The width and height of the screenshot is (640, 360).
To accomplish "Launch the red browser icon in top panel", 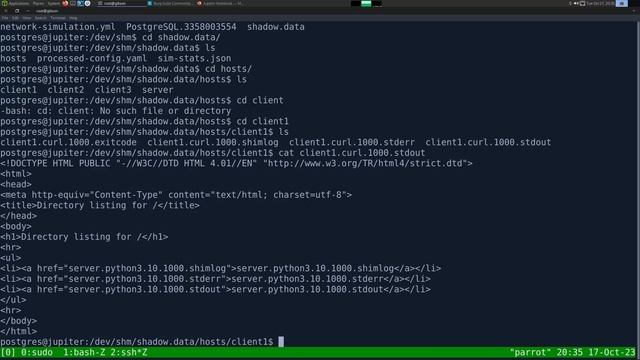I will (65, 3).
